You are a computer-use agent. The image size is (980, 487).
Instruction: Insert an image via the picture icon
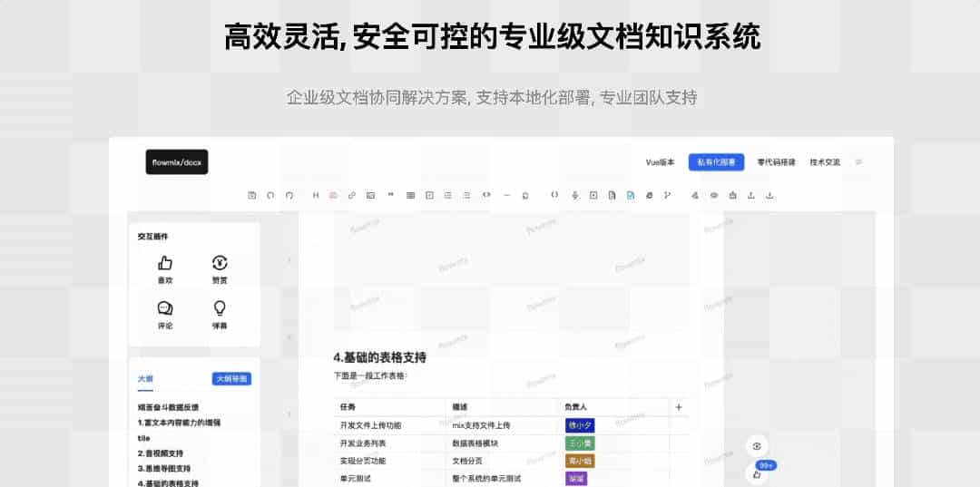(x=370, y=195)
